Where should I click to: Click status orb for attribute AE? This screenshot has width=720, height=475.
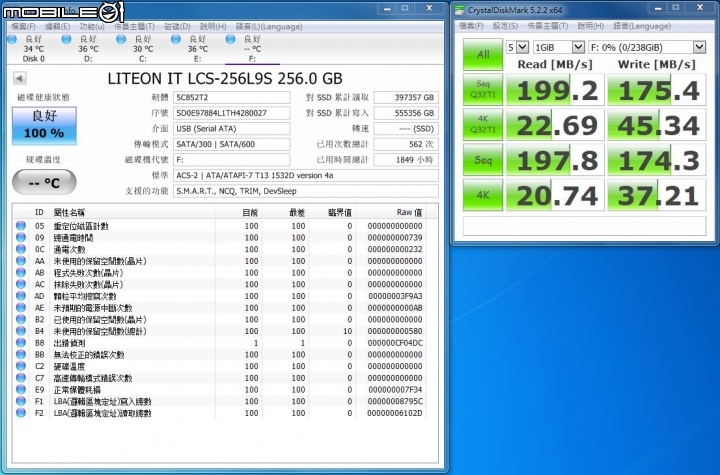coord(21,307)
